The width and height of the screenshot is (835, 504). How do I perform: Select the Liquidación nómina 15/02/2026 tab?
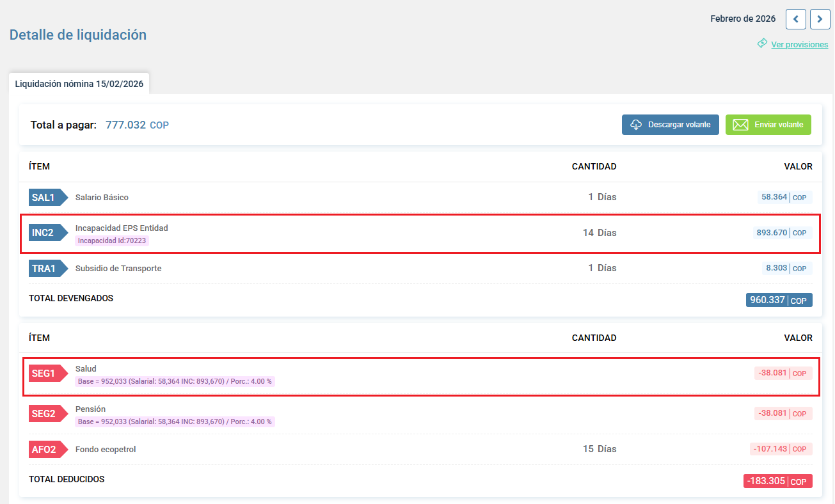click(79, 84)
